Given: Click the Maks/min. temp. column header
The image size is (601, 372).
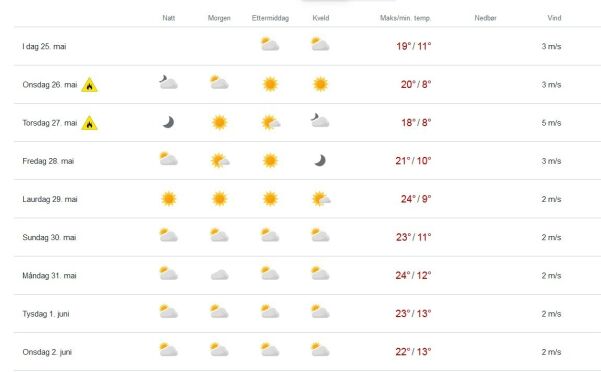Looking at the screenshot, I should point(406,18).
